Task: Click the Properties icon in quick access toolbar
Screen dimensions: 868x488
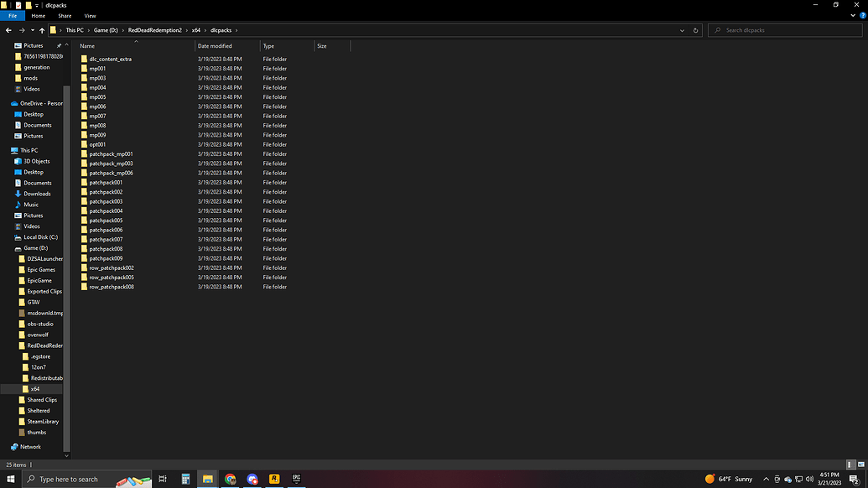Action: point(18,5)
